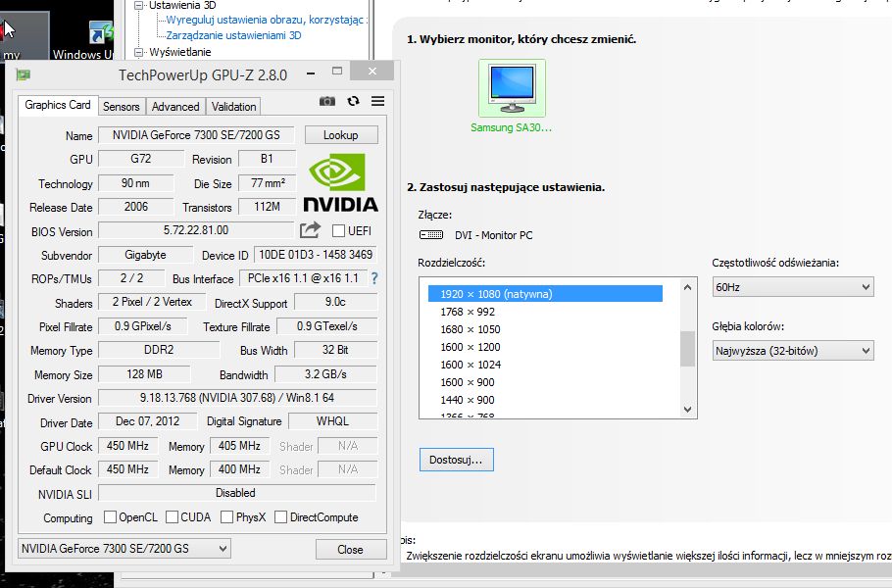The image size is (892, 588).
Task: Click the GPU-Z screenshot camera icon
Action: (327, 101)
